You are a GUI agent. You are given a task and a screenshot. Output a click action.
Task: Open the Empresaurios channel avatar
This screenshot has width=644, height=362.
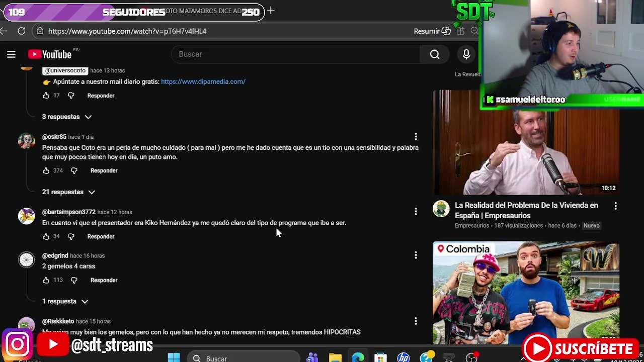(441, 209)
